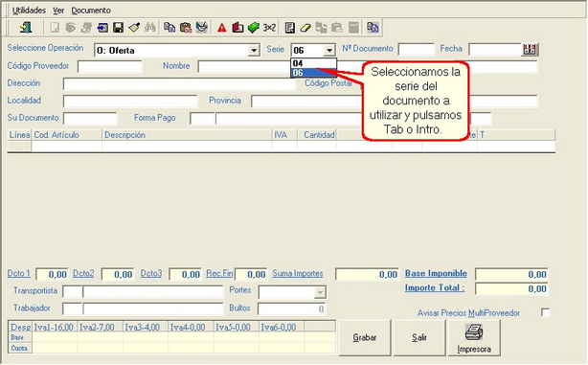Click the 3x2 promotion icon

pos(269,28)
